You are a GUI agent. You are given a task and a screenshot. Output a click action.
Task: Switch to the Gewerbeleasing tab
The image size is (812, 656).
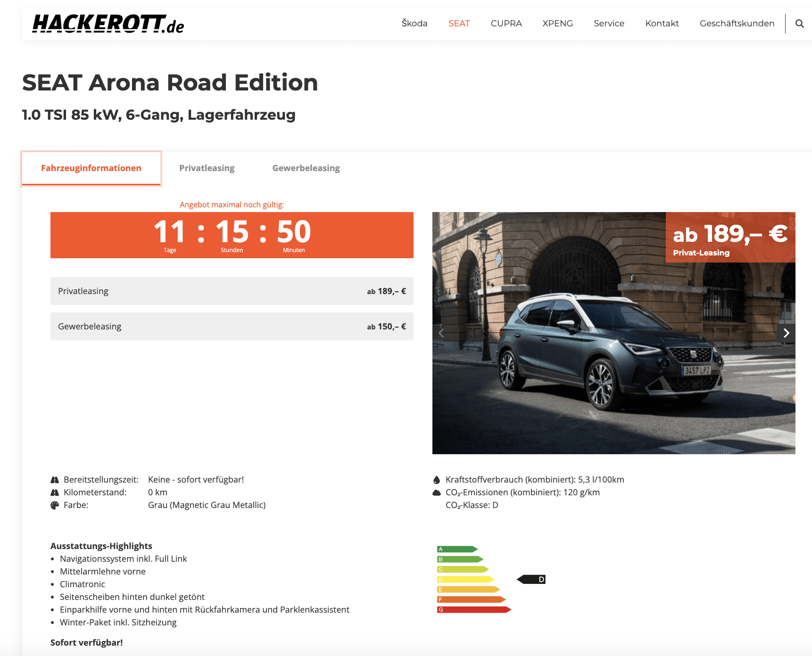tap(306, 168)
